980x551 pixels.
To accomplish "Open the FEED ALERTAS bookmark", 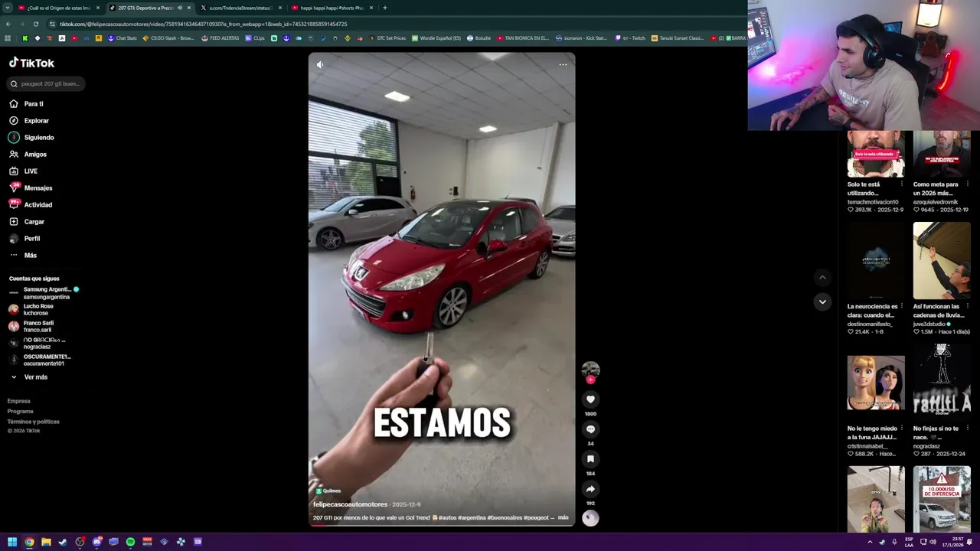I will tap(220, 38).
